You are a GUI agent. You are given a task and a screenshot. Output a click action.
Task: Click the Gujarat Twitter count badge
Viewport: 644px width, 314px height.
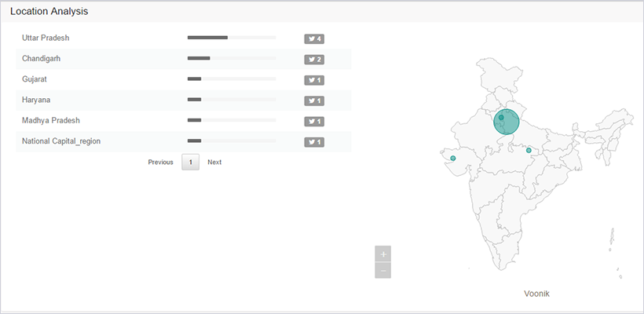[314, 80]
